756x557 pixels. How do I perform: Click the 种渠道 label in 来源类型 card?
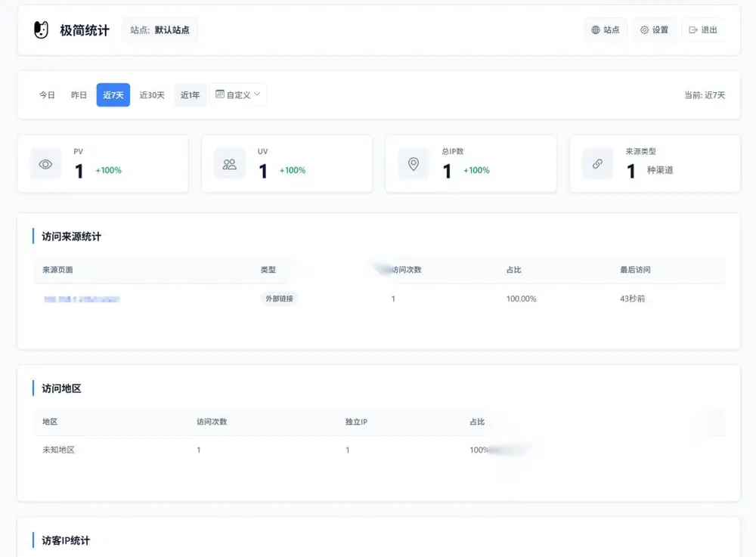tap(659, 170)
